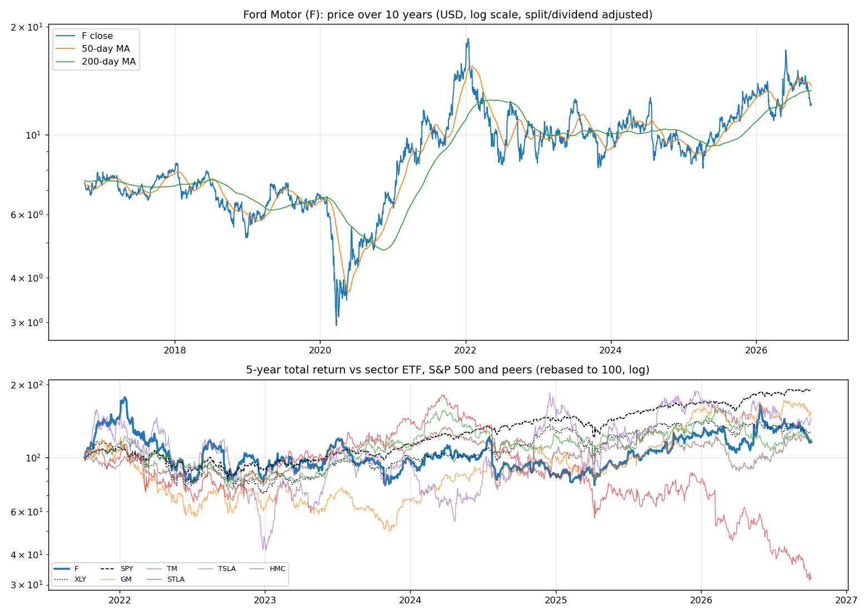Click the 2024 x-axis label on the upper price chart
868x615 pixels.
click(611, 351)
